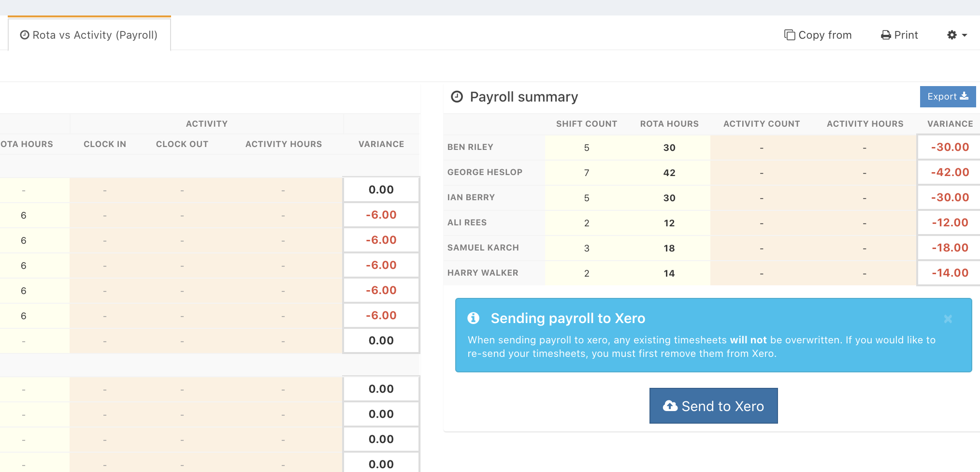
Task: Select the Rota vs Activity (Payroll) tab
Action: (x=89, y=35)
